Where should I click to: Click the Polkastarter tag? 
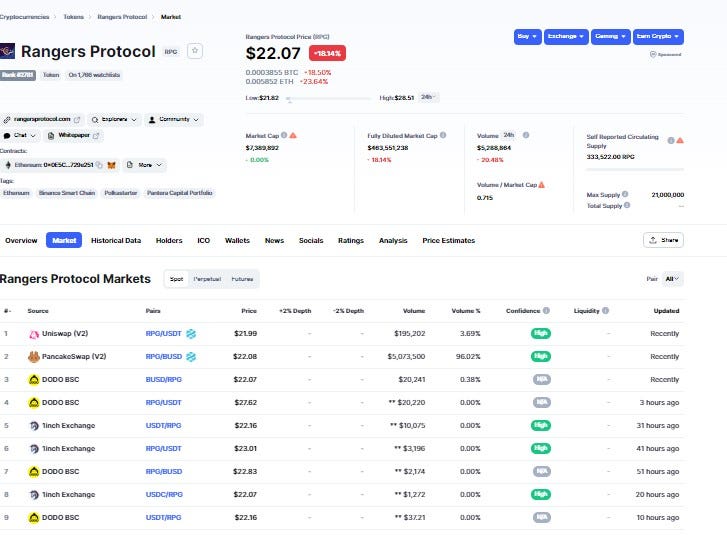(121, 193)
